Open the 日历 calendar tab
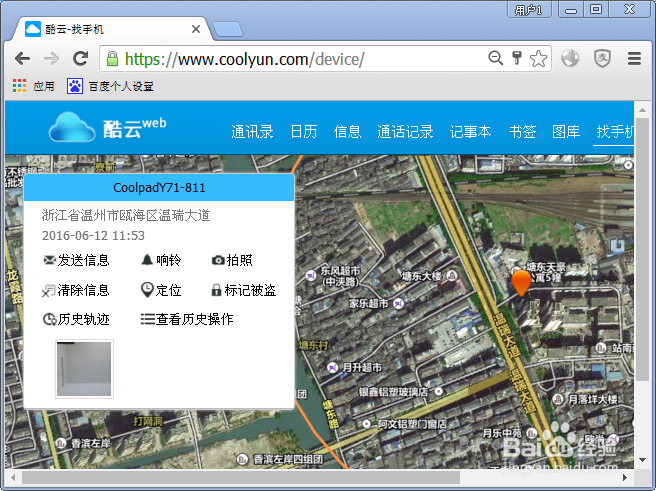 (x=304, y=132)
